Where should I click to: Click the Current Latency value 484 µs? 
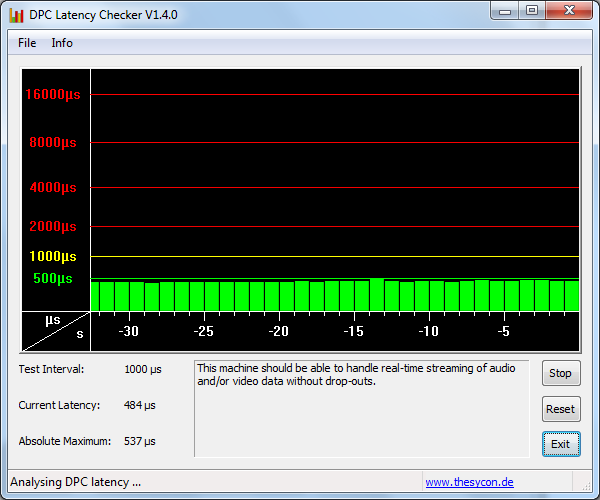[x=139, y=405]
